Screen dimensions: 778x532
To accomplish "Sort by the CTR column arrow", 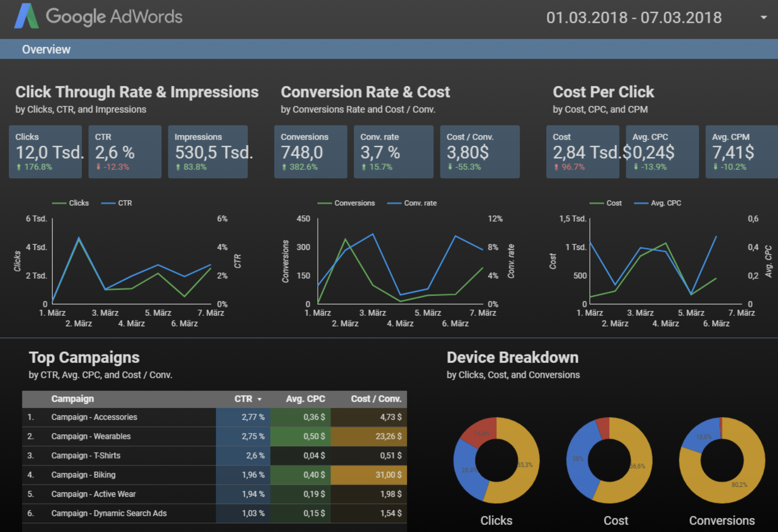I will (x=259, y=399).
